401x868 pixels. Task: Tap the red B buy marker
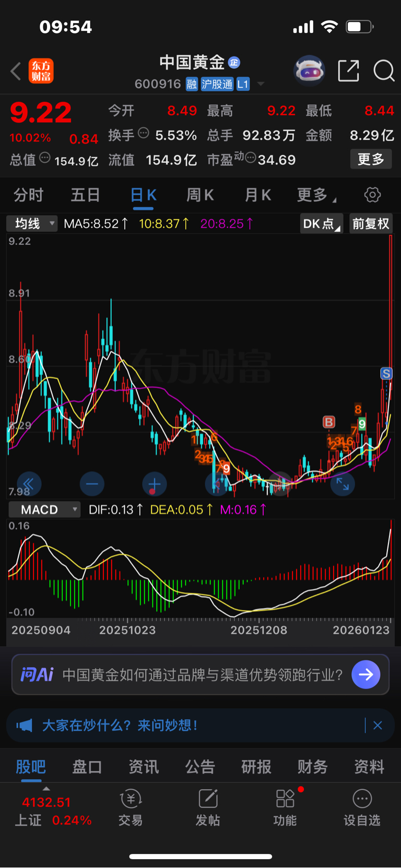point(328,422)
